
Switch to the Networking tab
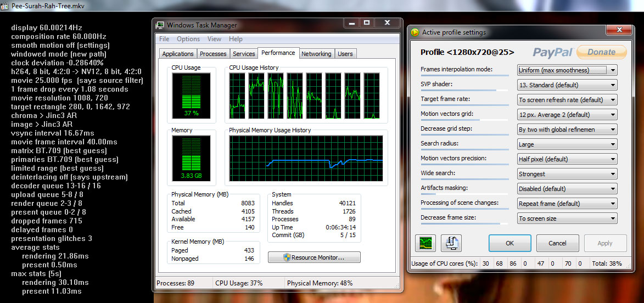(316, 54)
